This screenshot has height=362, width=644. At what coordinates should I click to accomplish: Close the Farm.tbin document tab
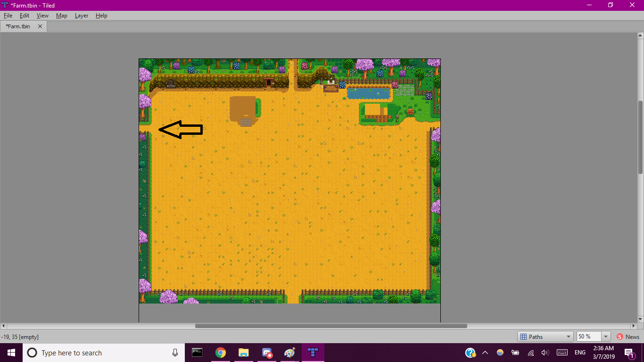(40, 26)
